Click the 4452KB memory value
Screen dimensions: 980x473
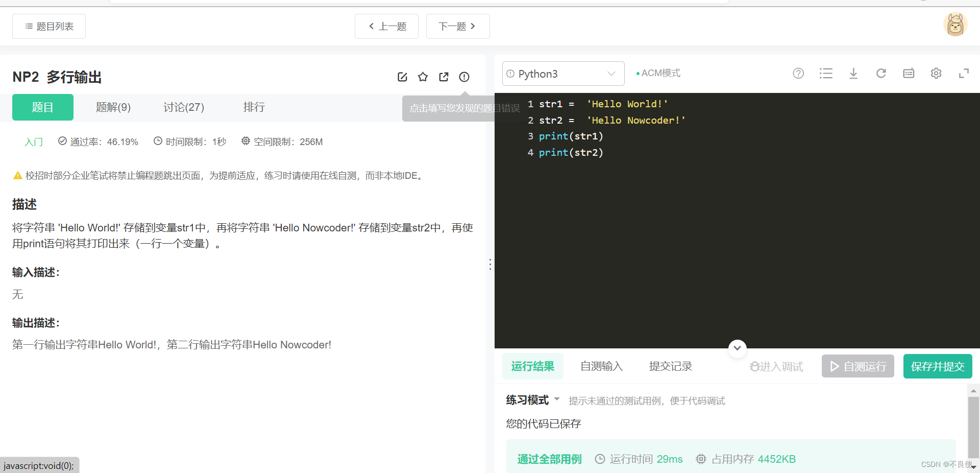(777, 459)
